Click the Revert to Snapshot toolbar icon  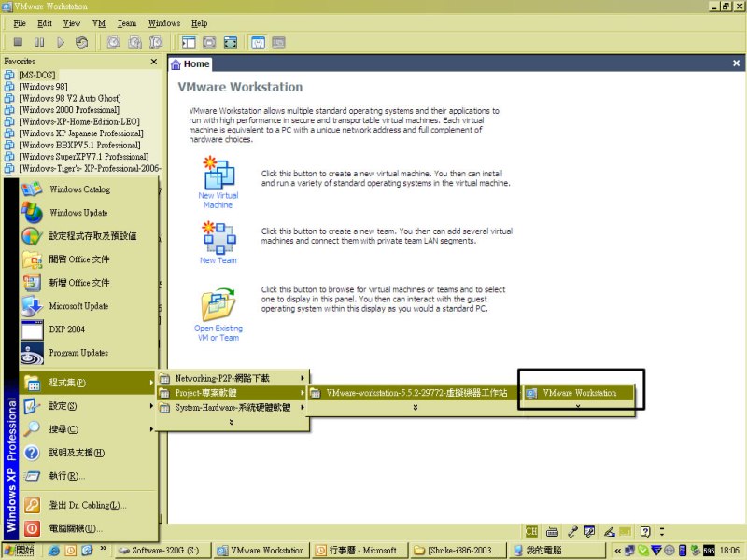[134, 42]
